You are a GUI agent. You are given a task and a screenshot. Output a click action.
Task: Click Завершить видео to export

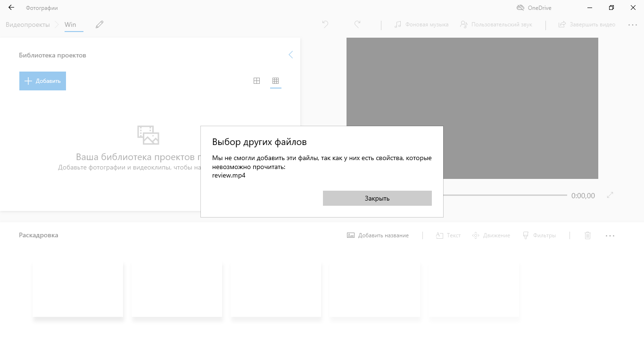coord(587,24)
